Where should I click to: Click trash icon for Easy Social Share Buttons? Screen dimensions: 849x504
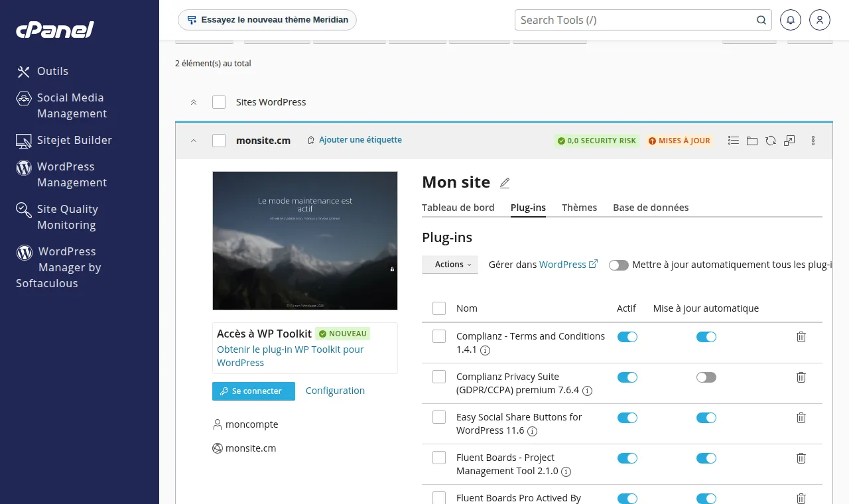[x=801, y=418]
